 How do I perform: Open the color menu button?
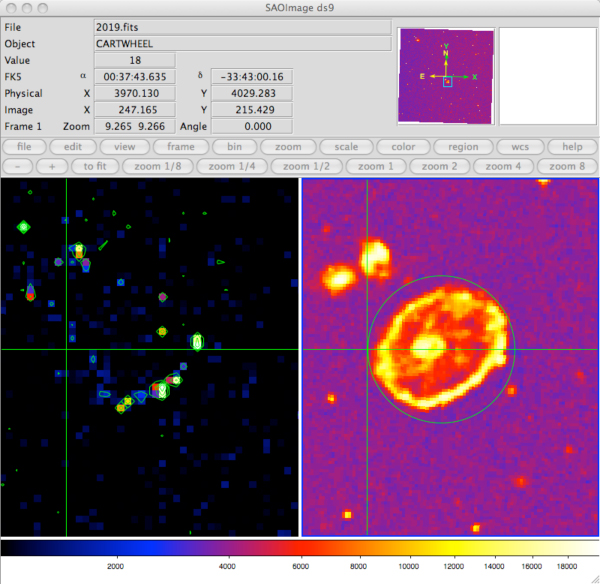pyautogui.click(x=403, y=147)
